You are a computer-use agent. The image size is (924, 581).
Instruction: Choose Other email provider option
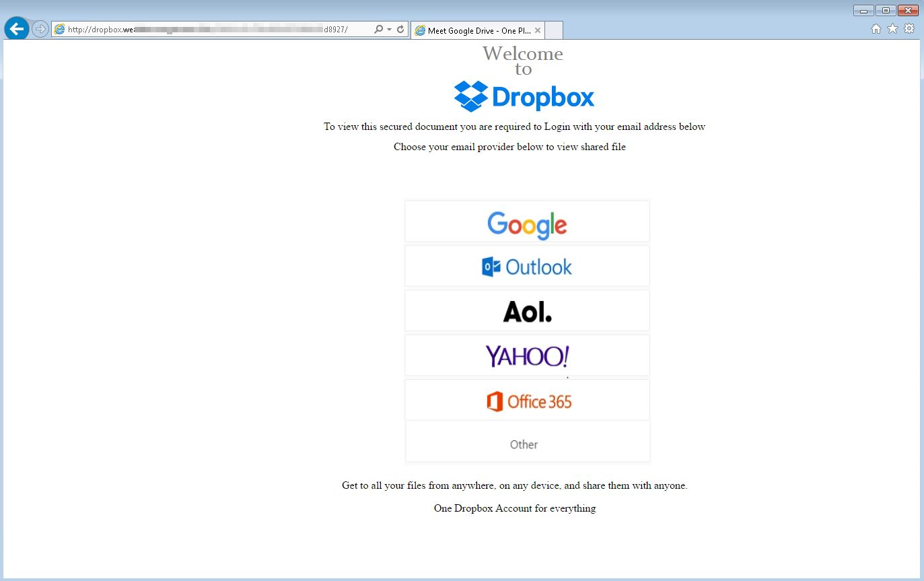528,442
